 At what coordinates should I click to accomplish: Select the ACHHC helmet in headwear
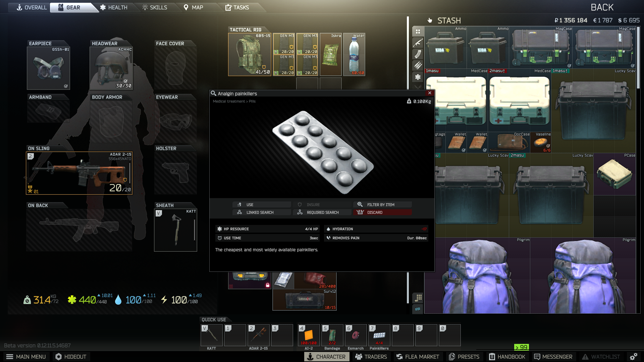coord(111,68)
